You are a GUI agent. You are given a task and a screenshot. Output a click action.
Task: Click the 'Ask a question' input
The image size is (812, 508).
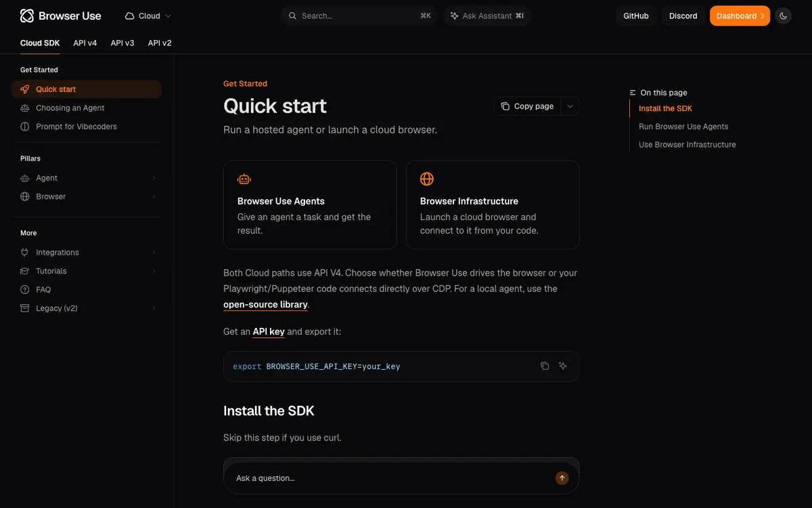392,478
